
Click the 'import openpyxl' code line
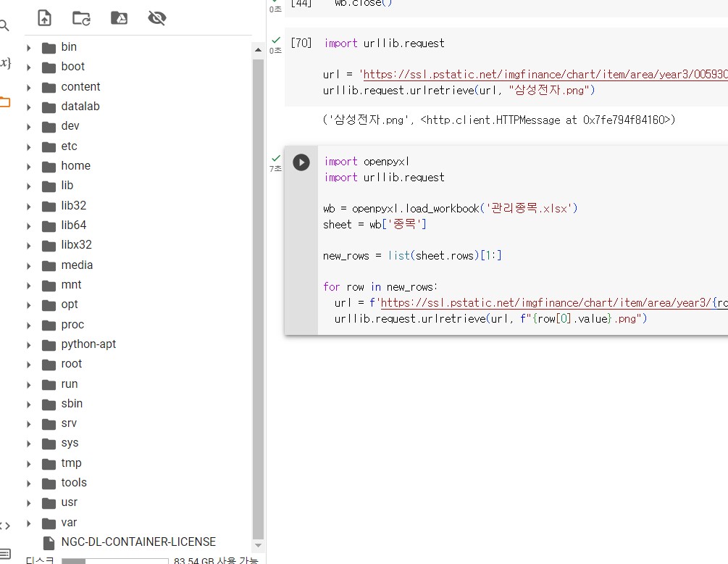367,162
